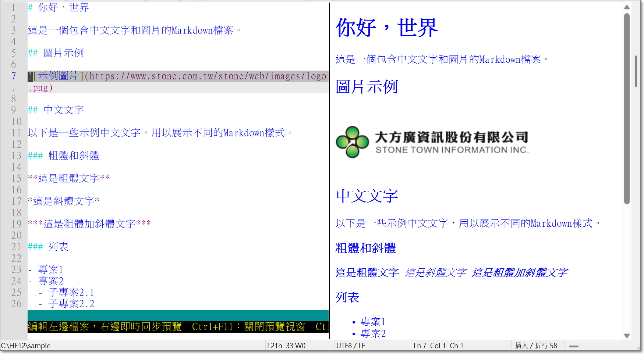Click editor line "- 專案1"
This screenshot has height=354, width=644.
[x=46, y=269]
